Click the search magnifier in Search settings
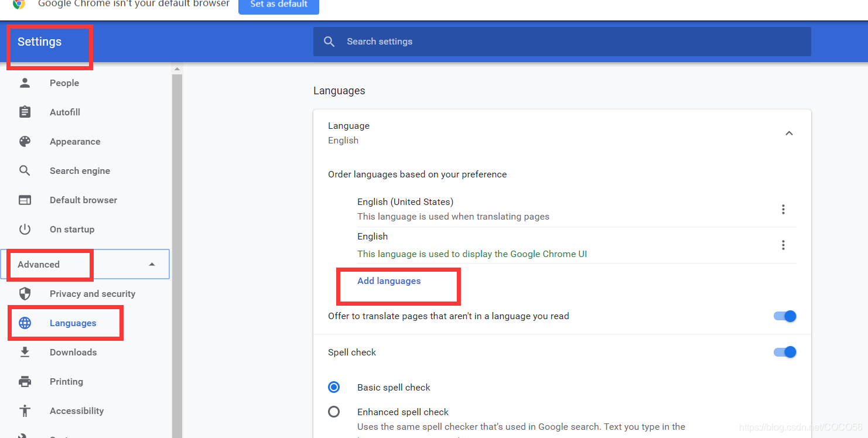Image resolution: width=868 pixels, height=438 pixels. pyautogui.click(x=329, y=42)
